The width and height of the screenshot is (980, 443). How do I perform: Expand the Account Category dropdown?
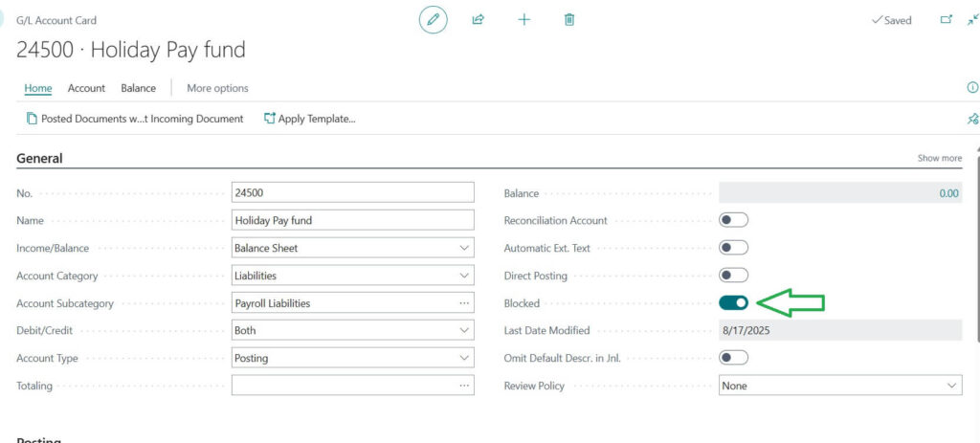tap(352, 276)
